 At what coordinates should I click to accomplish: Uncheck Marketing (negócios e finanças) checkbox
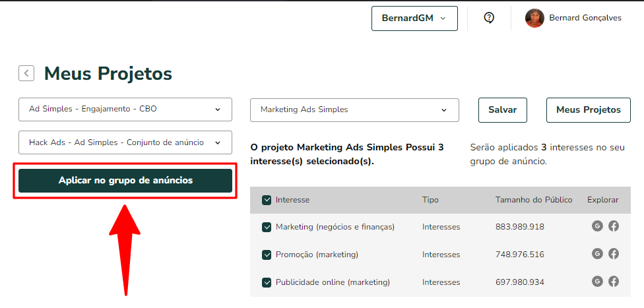pyautogui.click(x=267, y=227)
